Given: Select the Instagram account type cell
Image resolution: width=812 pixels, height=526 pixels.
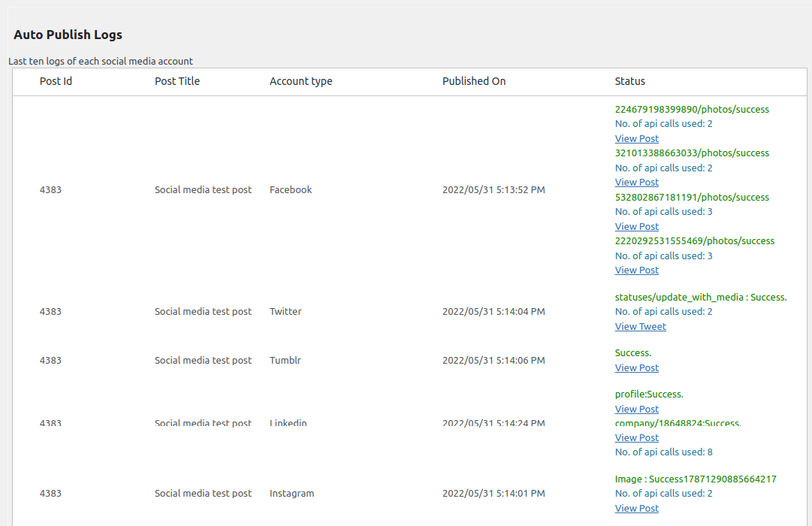Looking at the screenshot, I should (x=291, y=493).
